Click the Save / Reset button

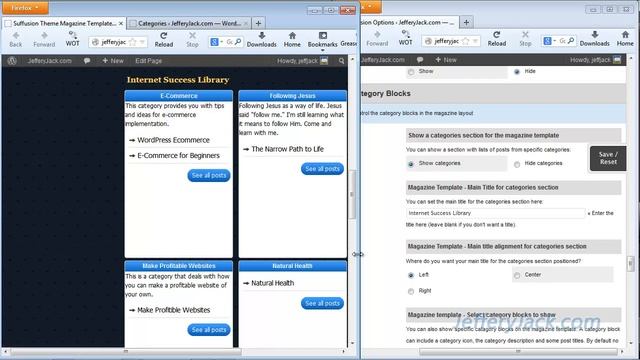[x=608, y=158]
